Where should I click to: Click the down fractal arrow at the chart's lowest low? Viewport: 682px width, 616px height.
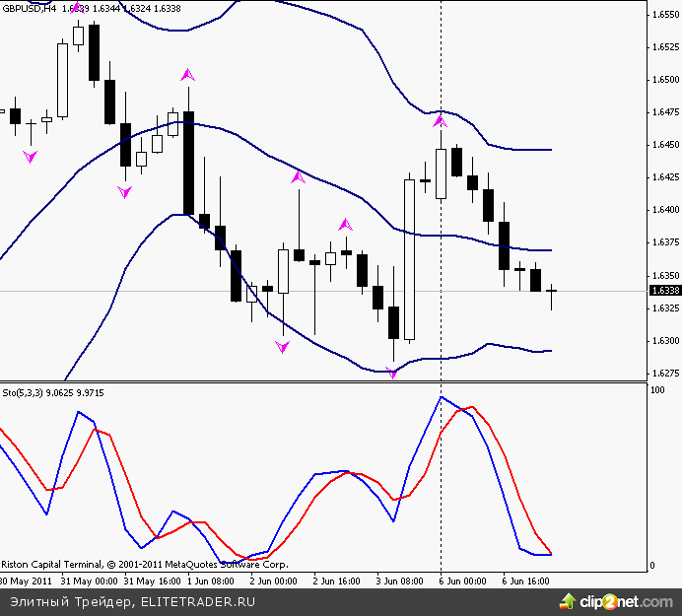pyautogui.click(x=392, y=373)
